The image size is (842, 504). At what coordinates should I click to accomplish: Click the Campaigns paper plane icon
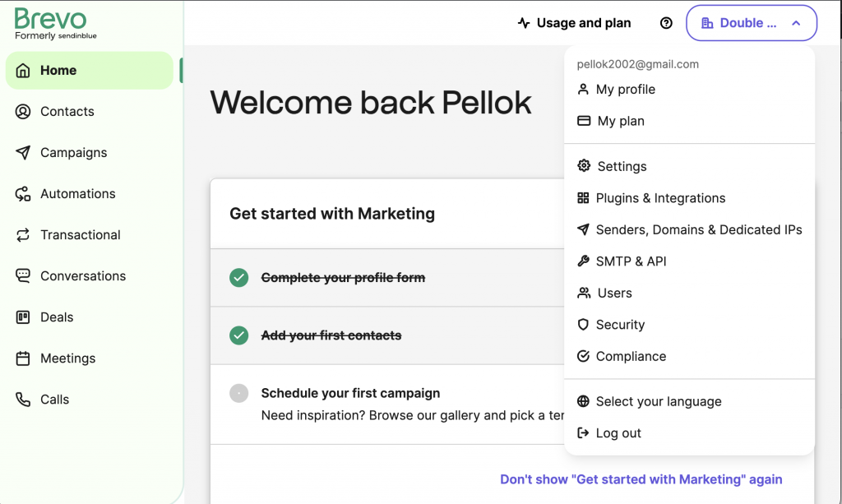tap(23, 153)
